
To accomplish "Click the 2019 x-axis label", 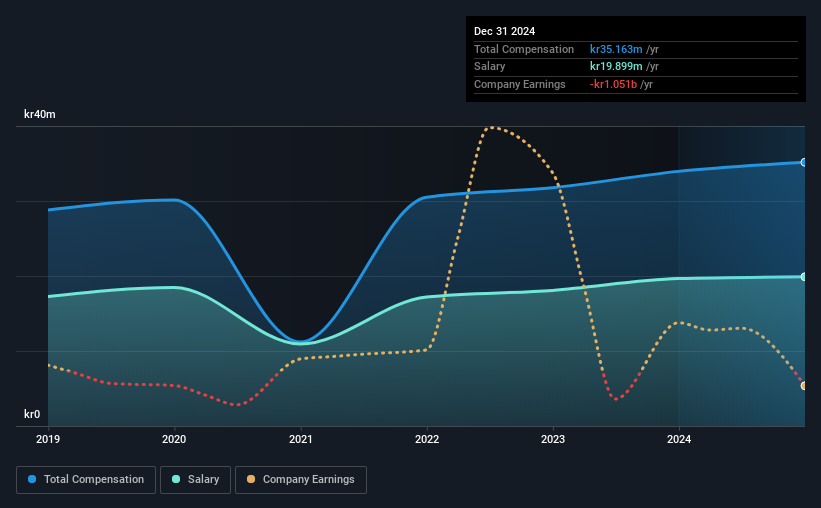I will pos(48,439).
